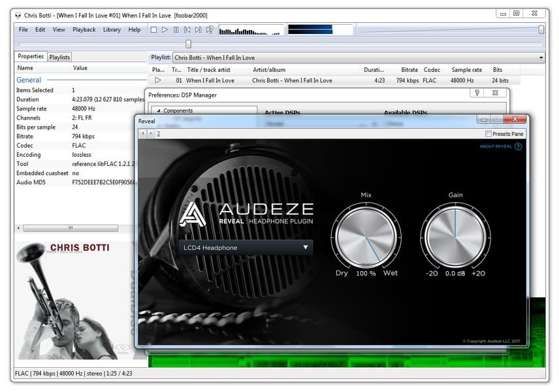Enable the Presets Pane checkbox
This screenshot has width=559, height=392.
click(x=488, y=134)
